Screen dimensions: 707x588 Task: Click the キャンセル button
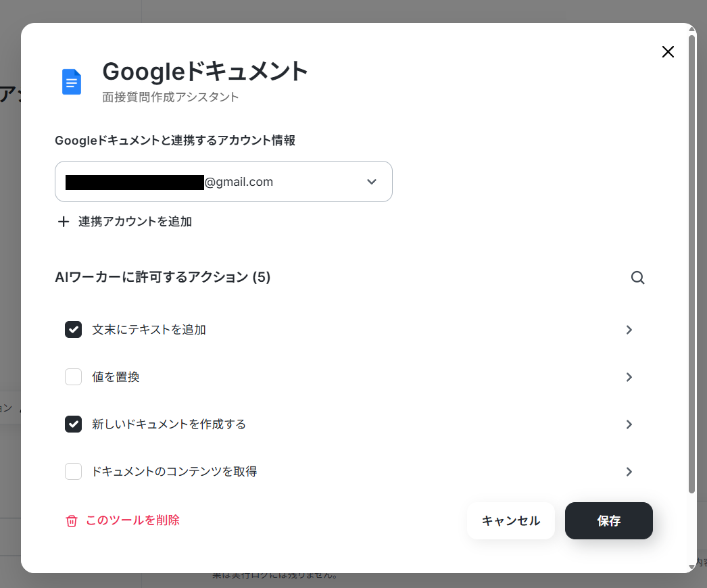coord(511,521)
